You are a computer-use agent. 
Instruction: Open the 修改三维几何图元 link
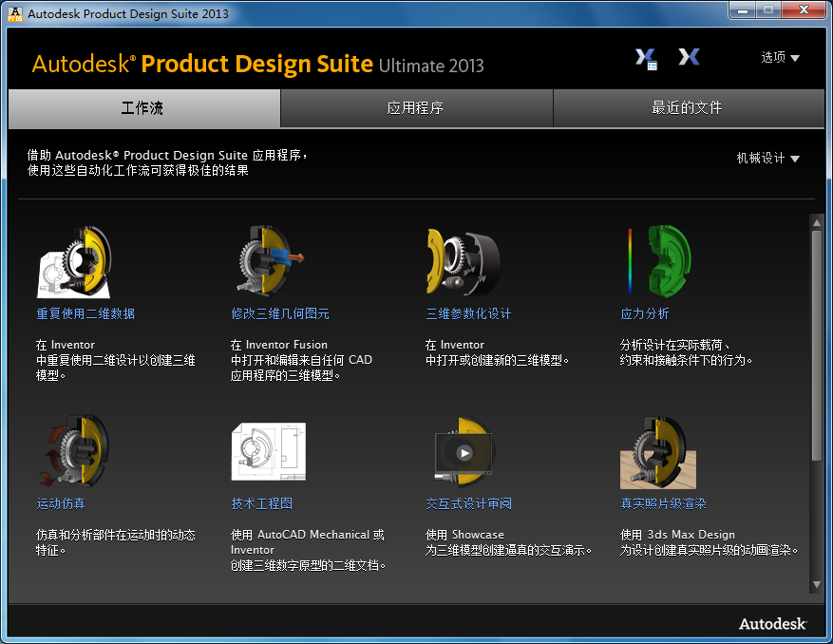tap(280, 313)
